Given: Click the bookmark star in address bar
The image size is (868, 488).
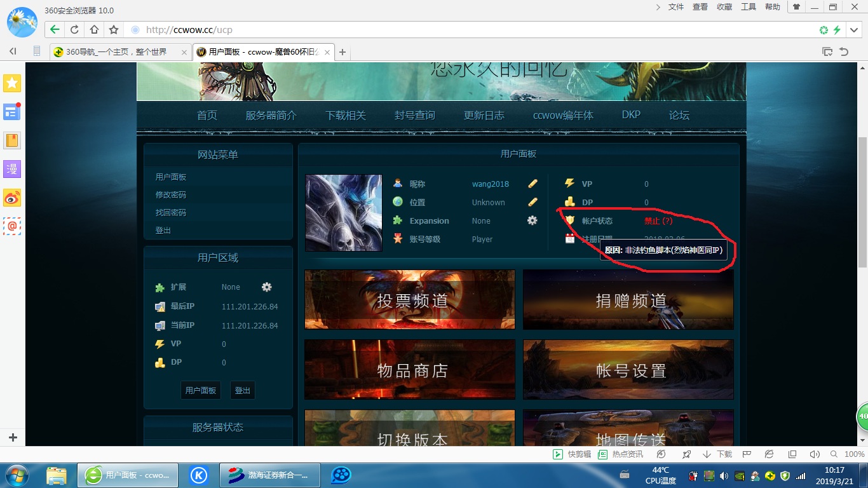Looking at the screenshot, I should point(114,30).
